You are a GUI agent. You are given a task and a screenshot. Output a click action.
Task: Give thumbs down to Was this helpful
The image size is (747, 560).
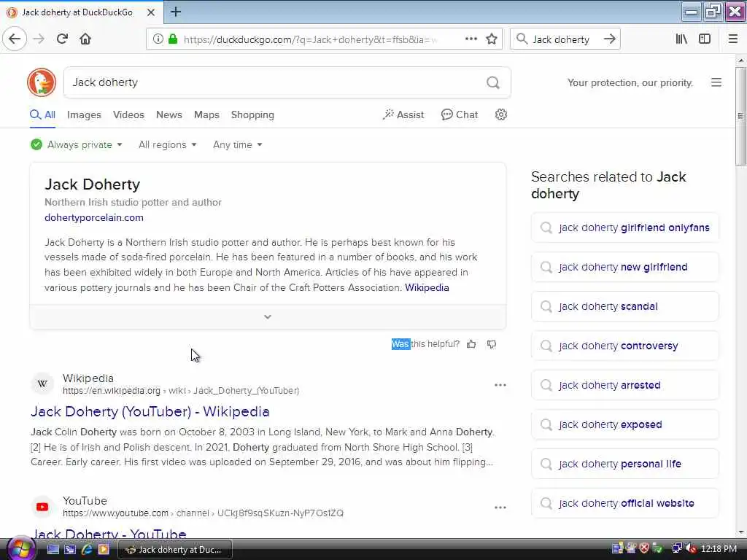pyautogui.click(x=492, y=344)
